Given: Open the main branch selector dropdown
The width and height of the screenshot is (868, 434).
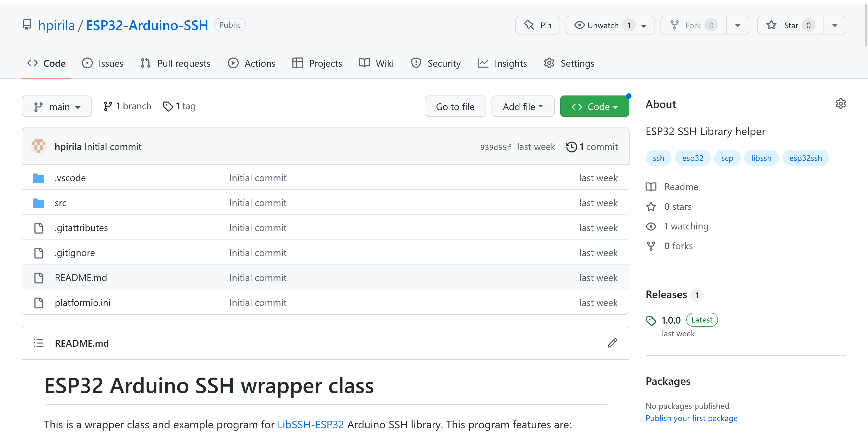Looking at the screenshot, I should (57, 107).
